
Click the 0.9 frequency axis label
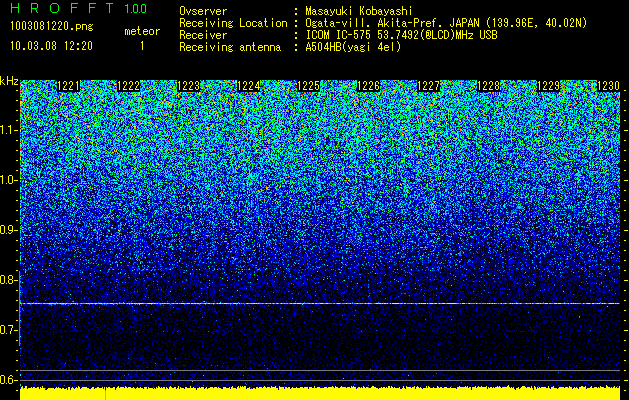[x=8, y=230]
